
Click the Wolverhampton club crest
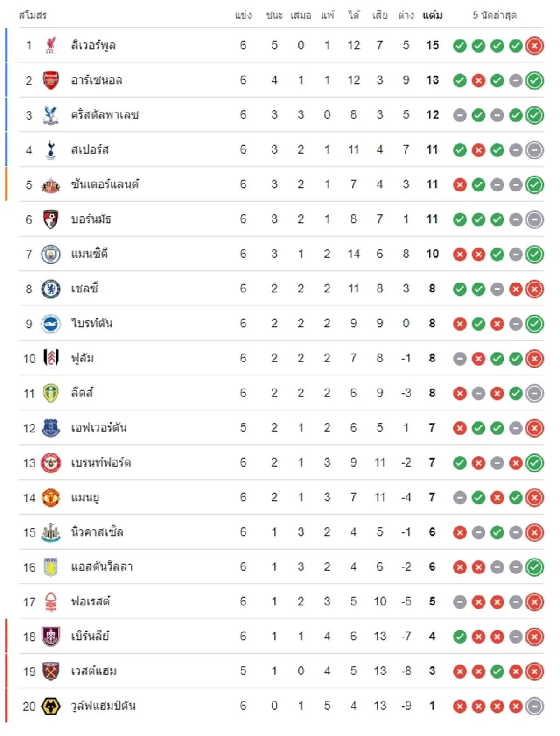pos(51,706)
